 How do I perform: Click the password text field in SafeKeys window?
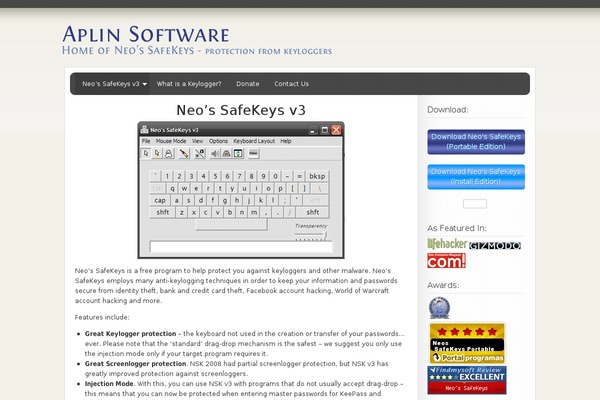pyautogui.click(x=241, y=247)
